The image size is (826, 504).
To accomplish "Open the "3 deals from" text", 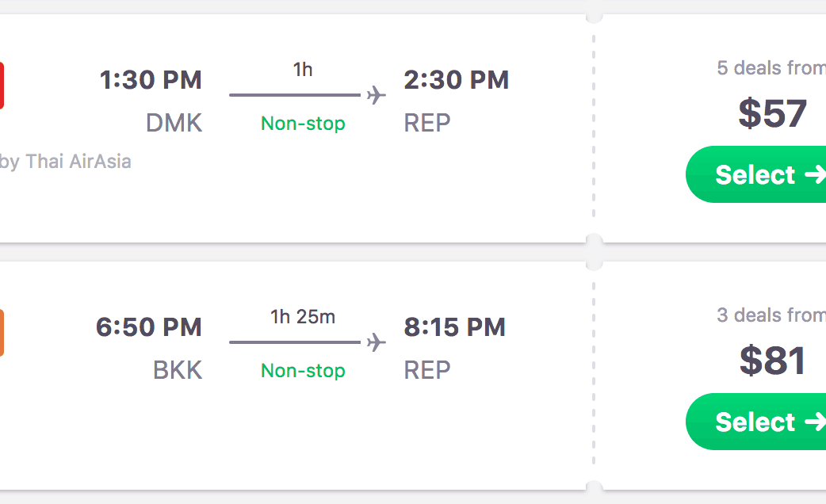I will point(771,315).
